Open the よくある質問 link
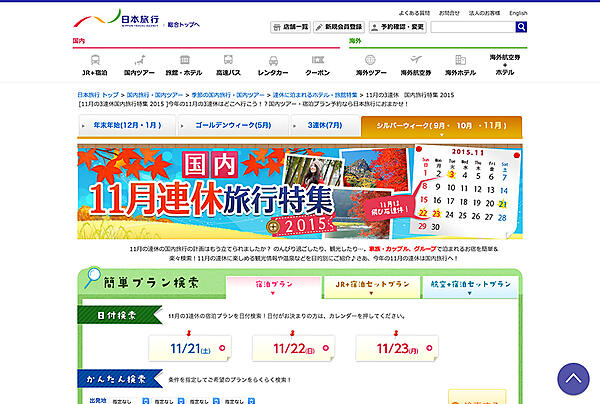 click(414, 13)
